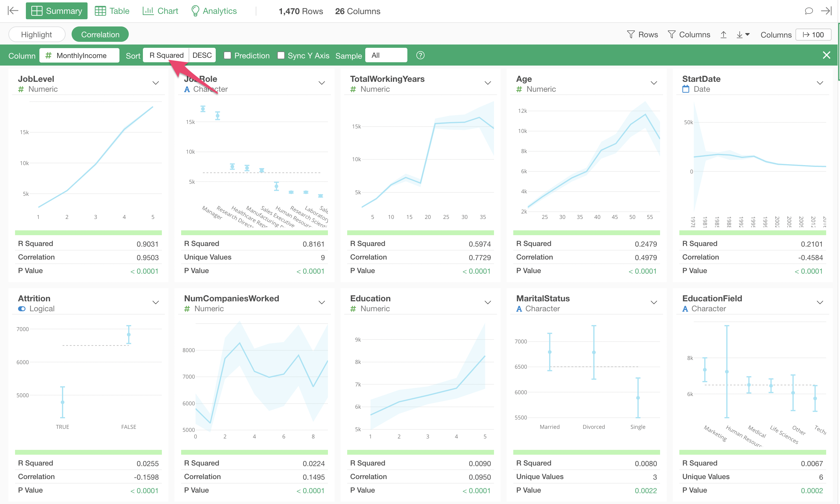Enable the Sync Y Axis checkbox
This screenshot has height=504, width=840.
(x=281, y=55)
